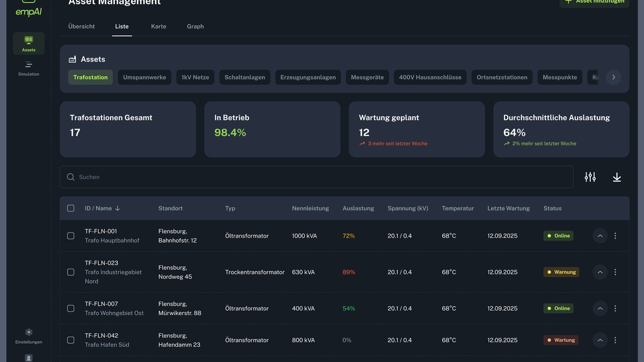Download the list via download icon
This screenshot has height=362, width=644.
point(617,177)
